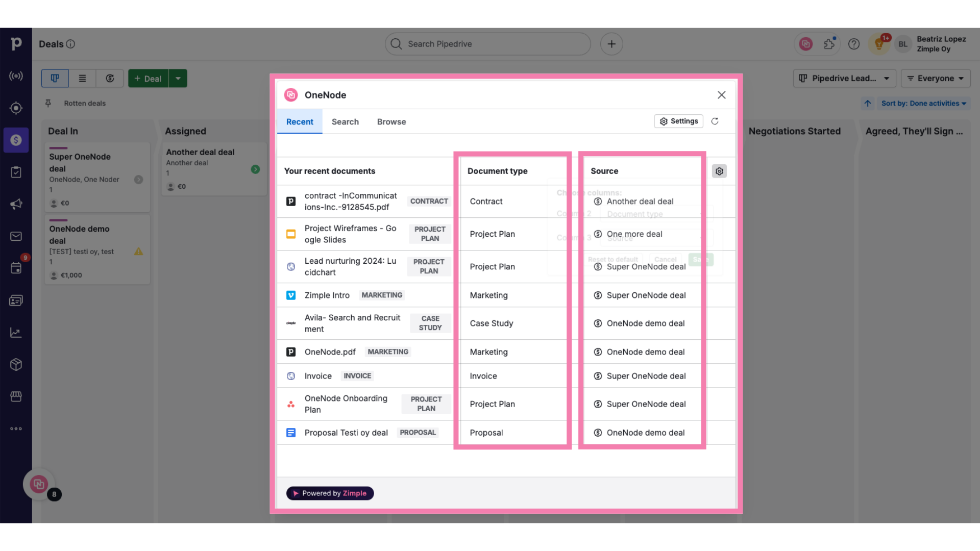Open the Contacts card icon in sidebar
This screenshot has height=551, width=980.
pos(16,300)
